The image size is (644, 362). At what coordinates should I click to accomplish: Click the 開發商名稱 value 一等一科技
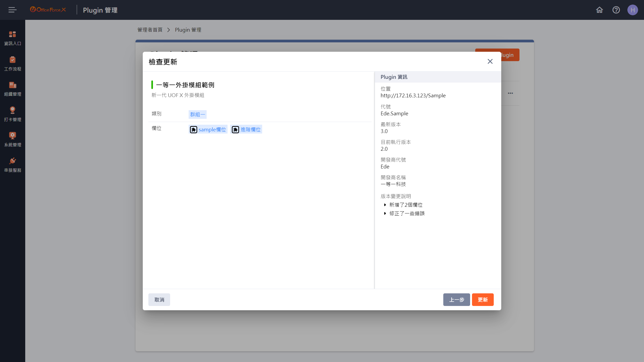pos(393,184)
